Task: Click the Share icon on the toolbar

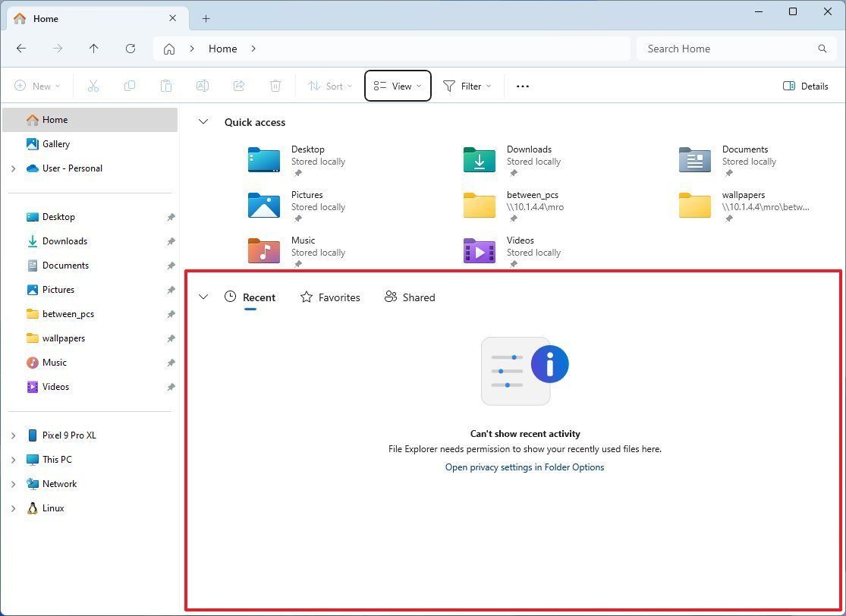Action: click(238, 86)
